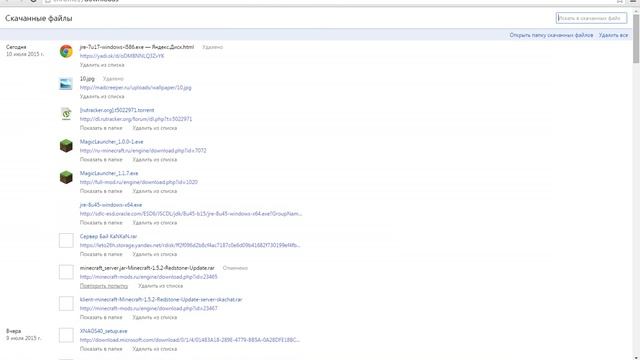Click the Вчера date label
Image resolution: width=640 pixels, height=360 pixels.
coord(13,331)
